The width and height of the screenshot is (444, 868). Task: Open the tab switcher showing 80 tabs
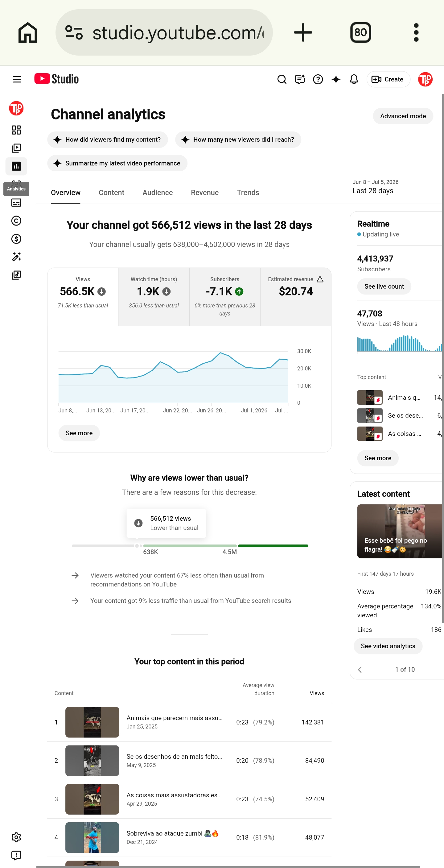click(x=360, y=33)
